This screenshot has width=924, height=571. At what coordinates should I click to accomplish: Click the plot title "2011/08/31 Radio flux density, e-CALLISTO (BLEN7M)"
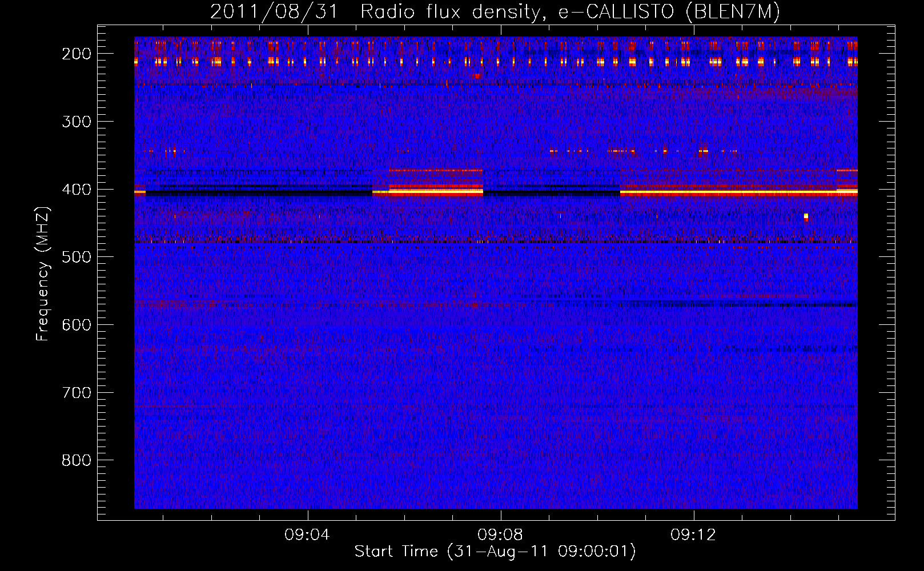pyautogui.click(x=495, y=11)
